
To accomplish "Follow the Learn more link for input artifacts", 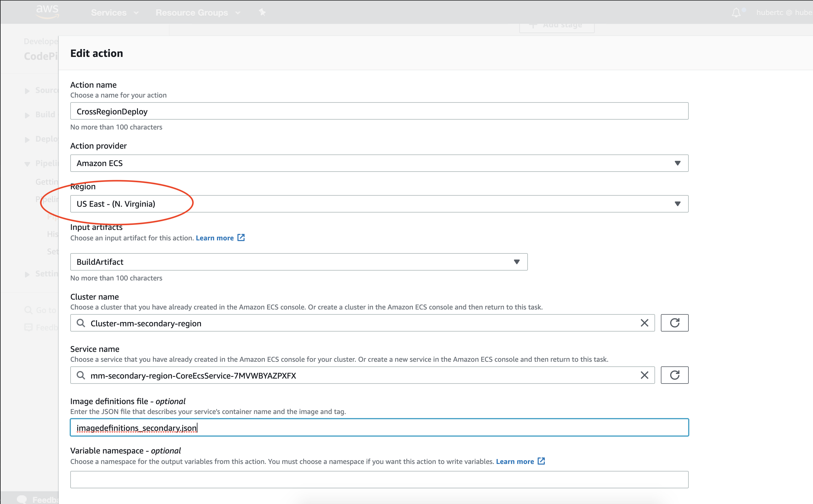I will (215, 238).
